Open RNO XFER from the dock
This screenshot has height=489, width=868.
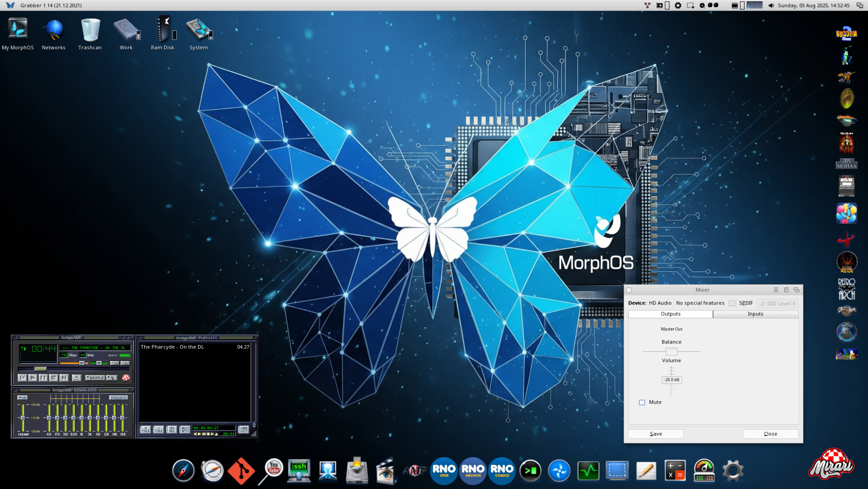pos(444,471)
